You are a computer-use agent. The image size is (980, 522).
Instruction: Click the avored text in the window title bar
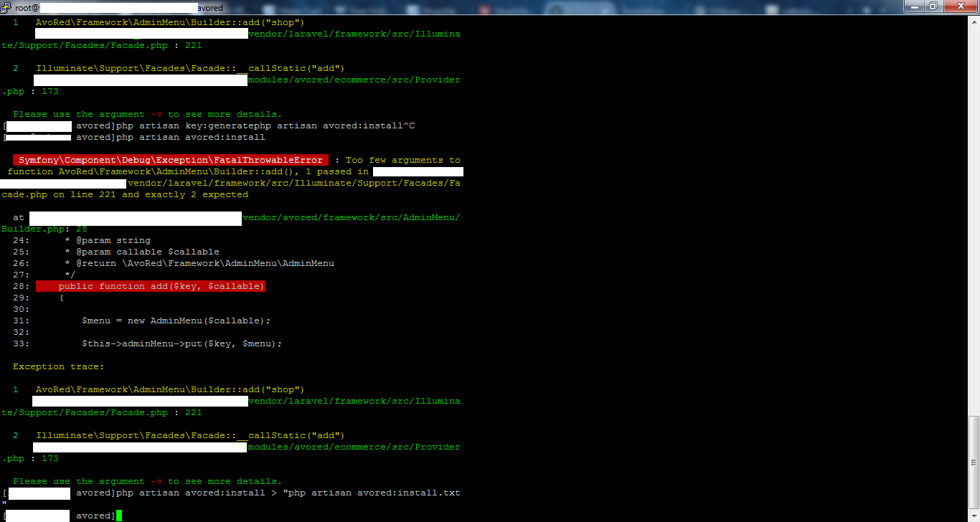click(x=208, y=7)
